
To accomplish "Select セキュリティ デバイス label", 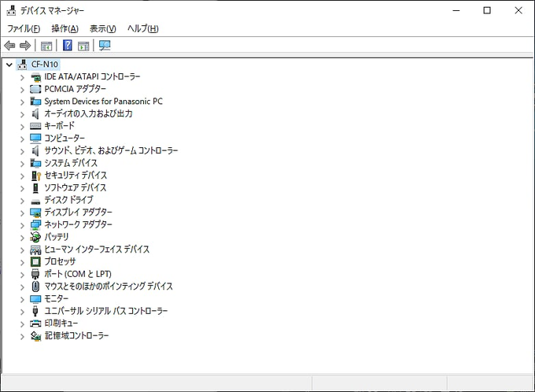I will [x=76, y=176].
